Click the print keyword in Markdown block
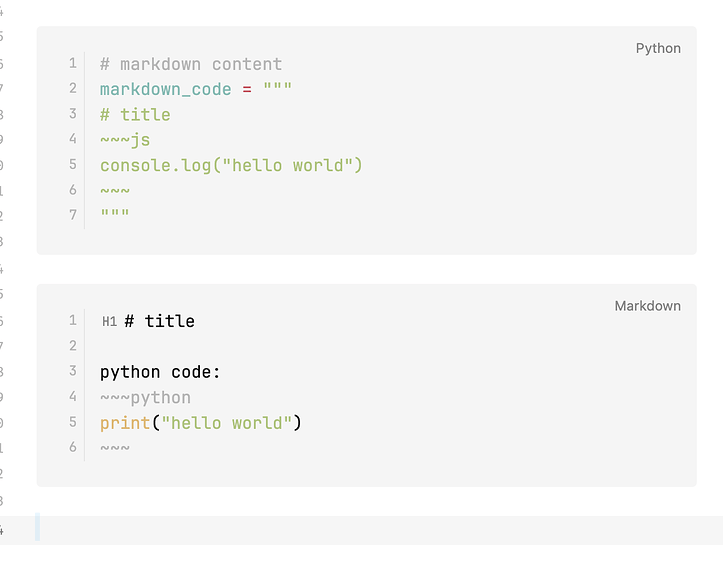Screen dimensions: 723x562 pyautogui.click(x=125, y=423)
